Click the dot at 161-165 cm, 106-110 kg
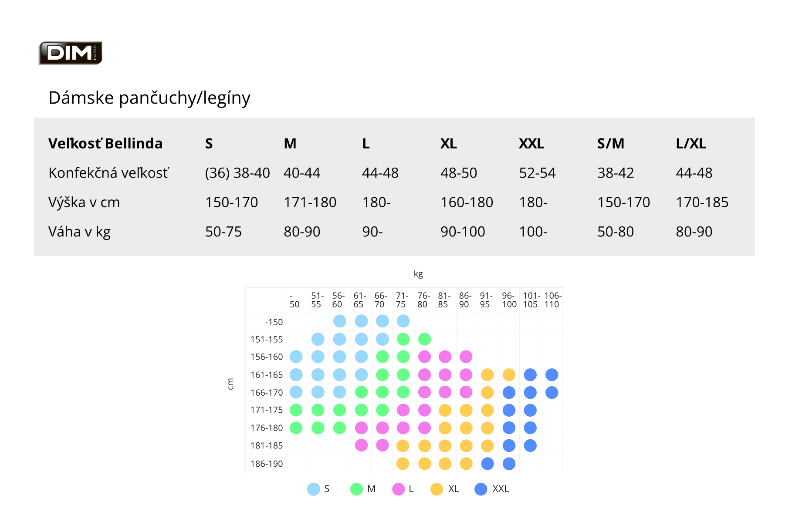This screenshot has width=792, height=532. pos(552,375)
